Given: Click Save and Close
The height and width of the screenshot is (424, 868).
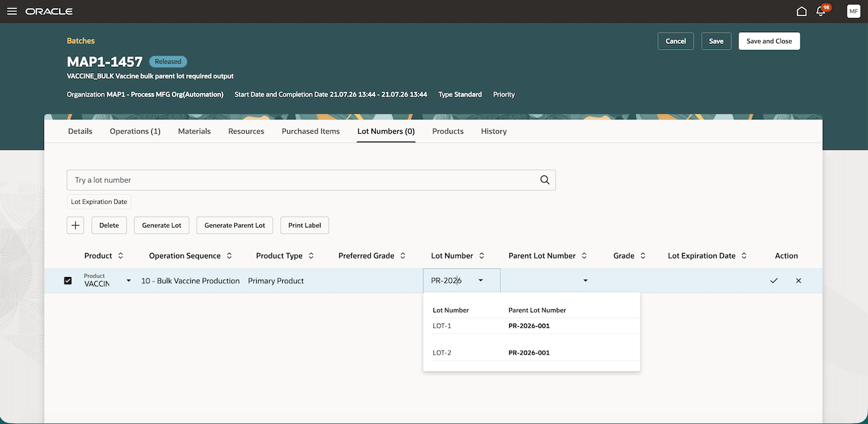Looking at the screenshot, I should 769,41.
